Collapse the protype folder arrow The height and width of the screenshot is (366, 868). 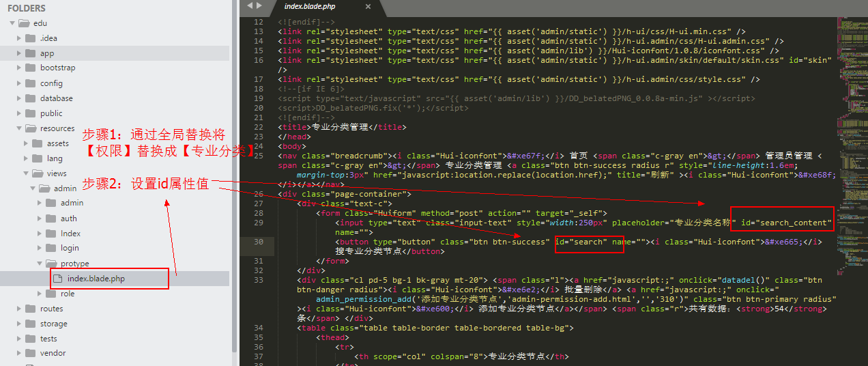click(40, 264)
